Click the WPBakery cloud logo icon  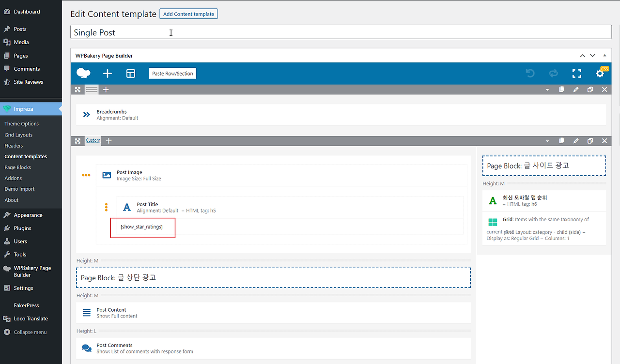tap(83, 74)
